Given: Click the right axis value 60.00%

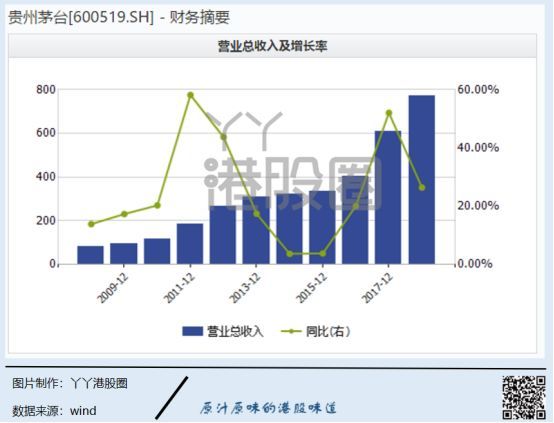Looking at the screenshot, I should click(x=478, y=89).
